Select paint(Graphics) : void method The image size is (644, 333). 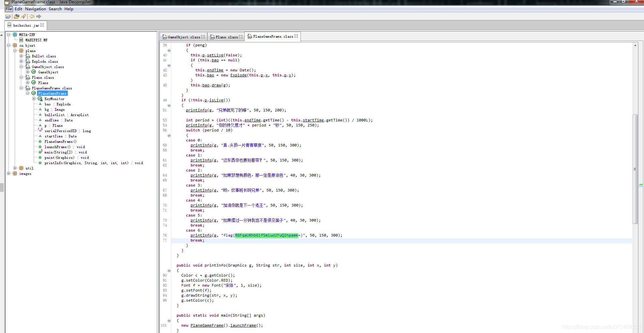66,157
